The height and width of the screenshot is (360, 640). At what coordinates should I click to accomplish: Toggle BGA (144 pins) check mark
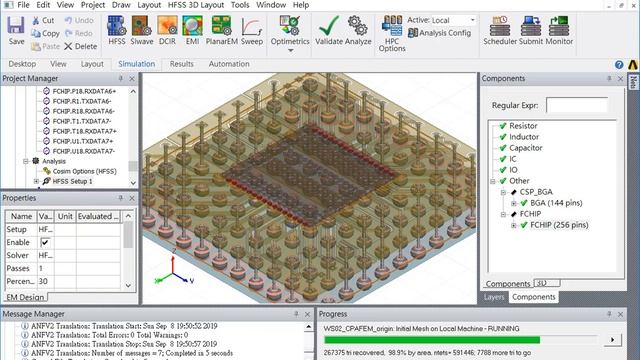click(x=524, y=203)
